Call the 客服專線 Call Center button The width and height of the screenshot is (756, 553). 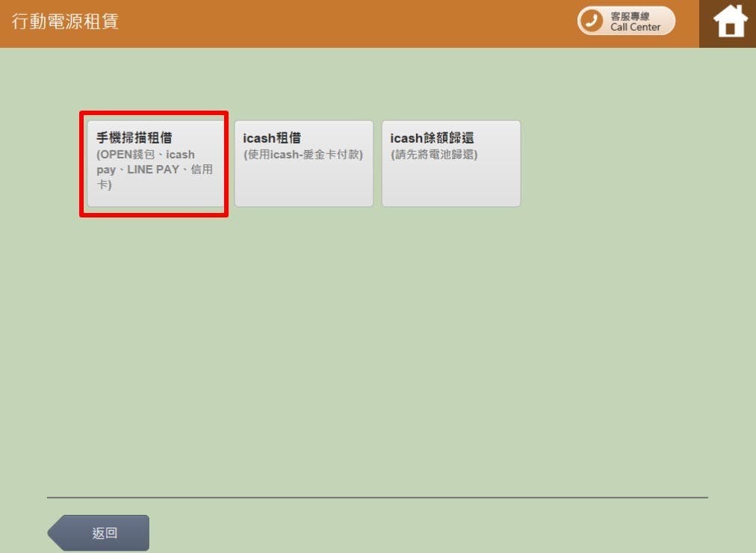626,21
